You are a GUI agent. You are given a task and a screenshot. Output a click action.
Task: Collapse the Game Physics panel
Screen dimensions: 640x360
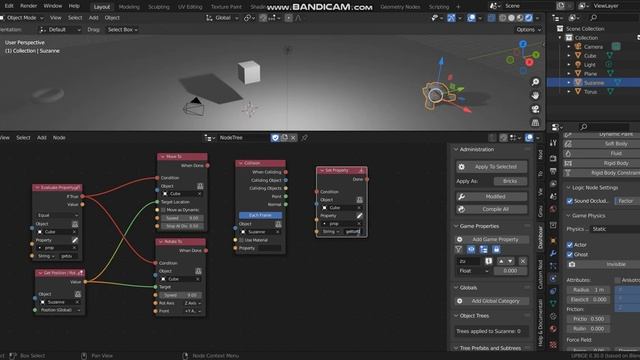(x=568, y=216)
